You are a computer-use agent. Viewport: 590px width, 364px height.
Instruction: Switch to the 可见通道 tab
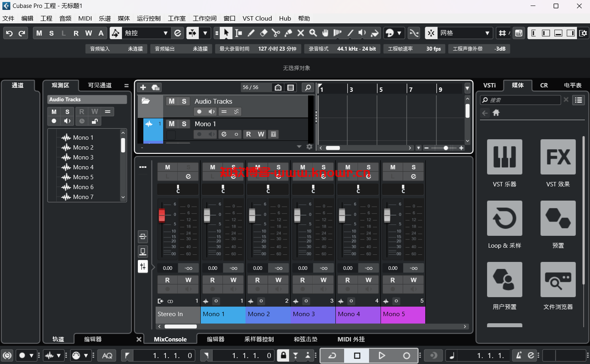tap(100, 85)
